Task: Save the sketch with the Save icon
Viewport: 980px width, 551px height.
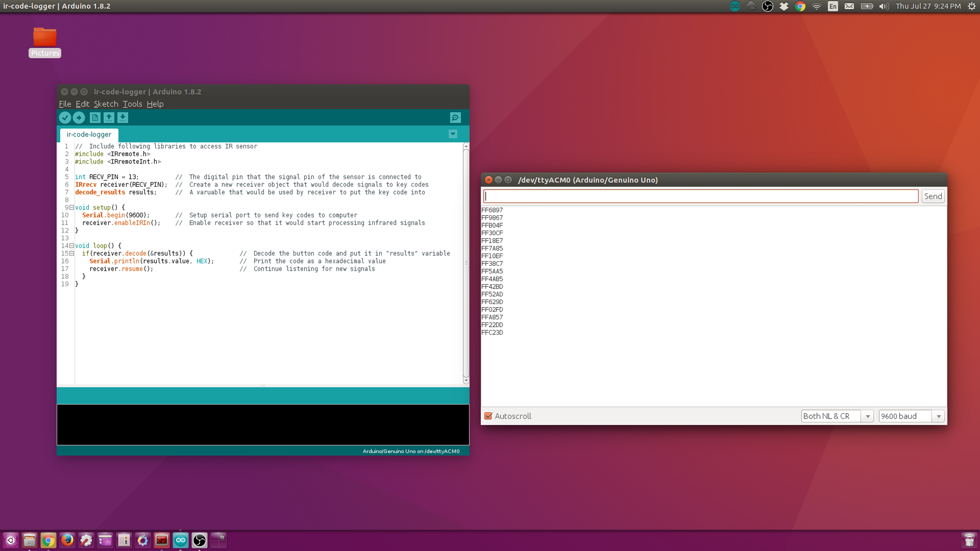Action: click(123, 117)
